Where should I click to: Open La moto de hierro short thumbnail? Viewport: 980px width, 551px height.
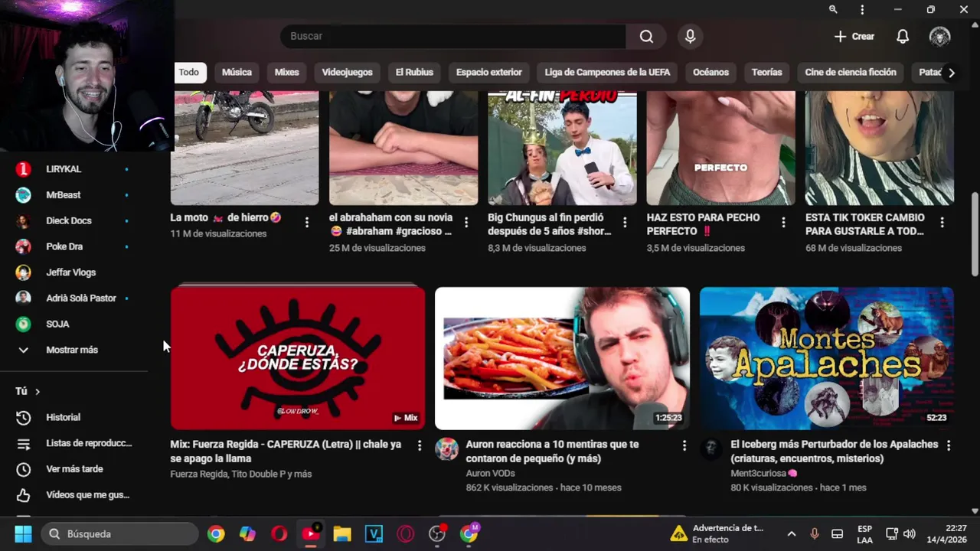pos(244,148)
